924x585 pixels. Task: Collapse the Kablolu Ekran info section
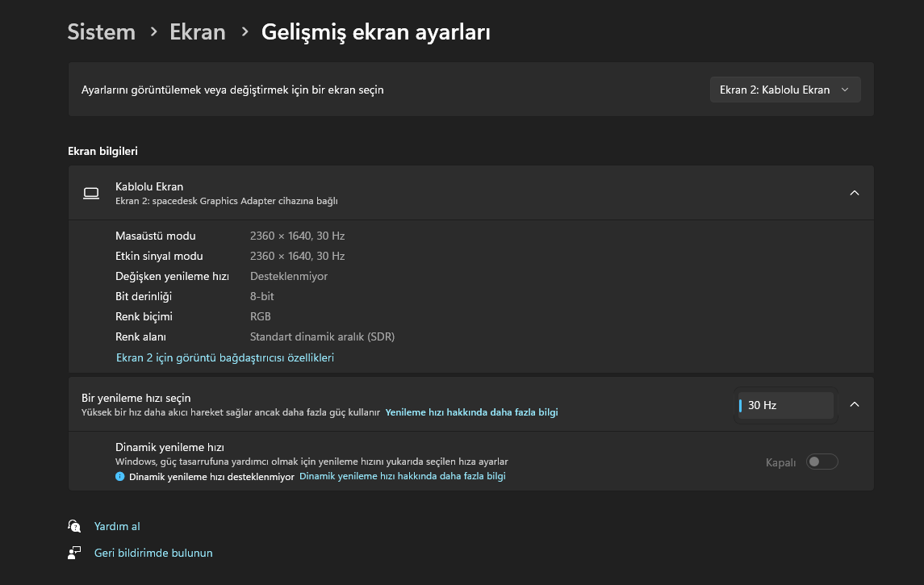point(855,193)
